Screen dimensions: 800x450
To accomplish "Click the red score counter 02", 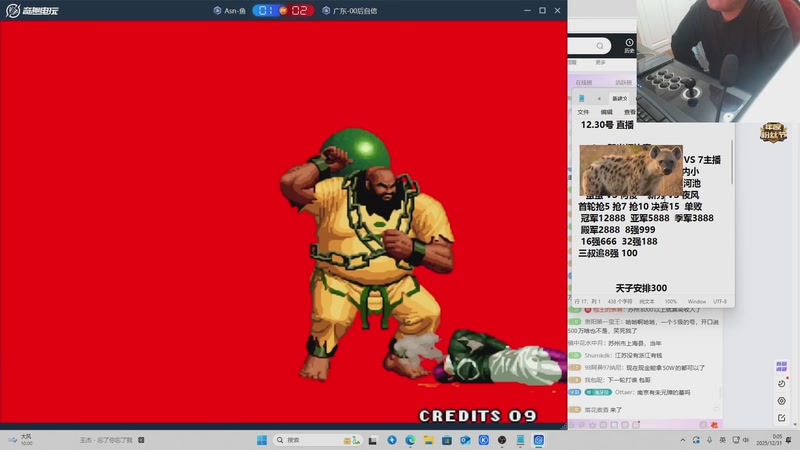I will (x=300, y=11).
